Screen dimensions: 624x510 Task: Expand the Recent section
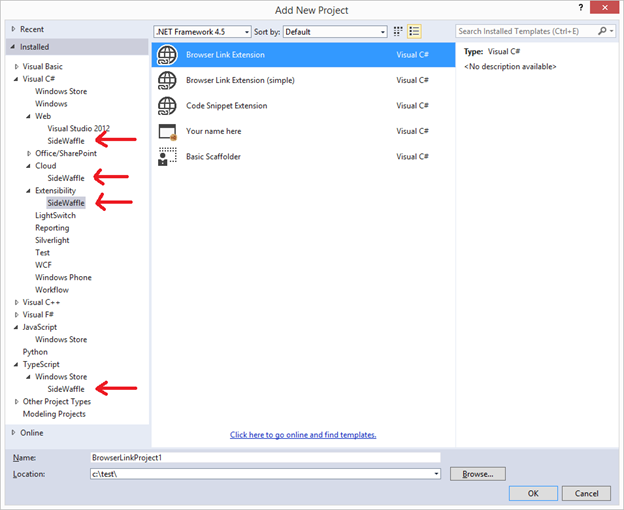click(13, 29)
